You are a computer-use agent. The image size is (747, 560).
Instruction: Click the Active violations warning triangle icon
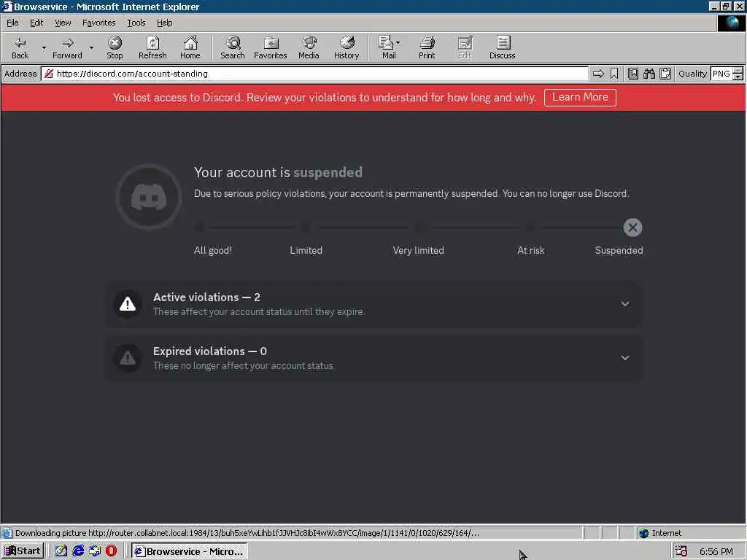tap(127, 304)
